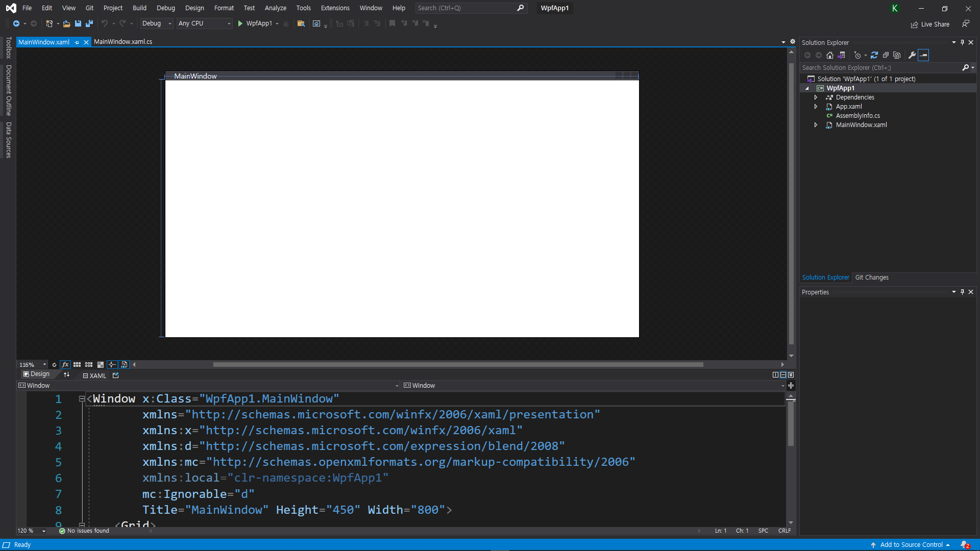Image resolution: width=980 pixels, height=551 pixels.
Task: Expand the Dependencies node
Action: click(x=816, y=97)
